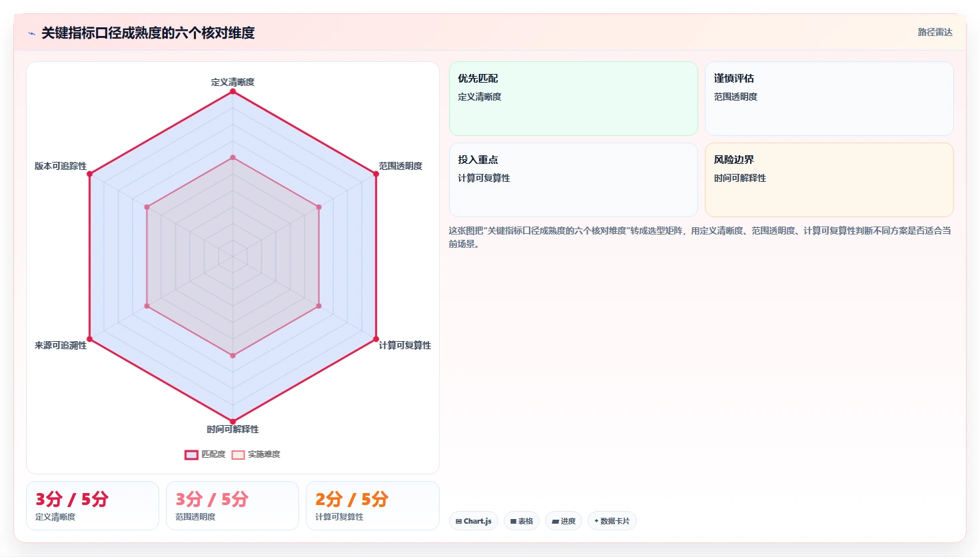The image size is (980, 557).
Task: Click the outer data point at 定义清晰度
Action: point(233,91)
